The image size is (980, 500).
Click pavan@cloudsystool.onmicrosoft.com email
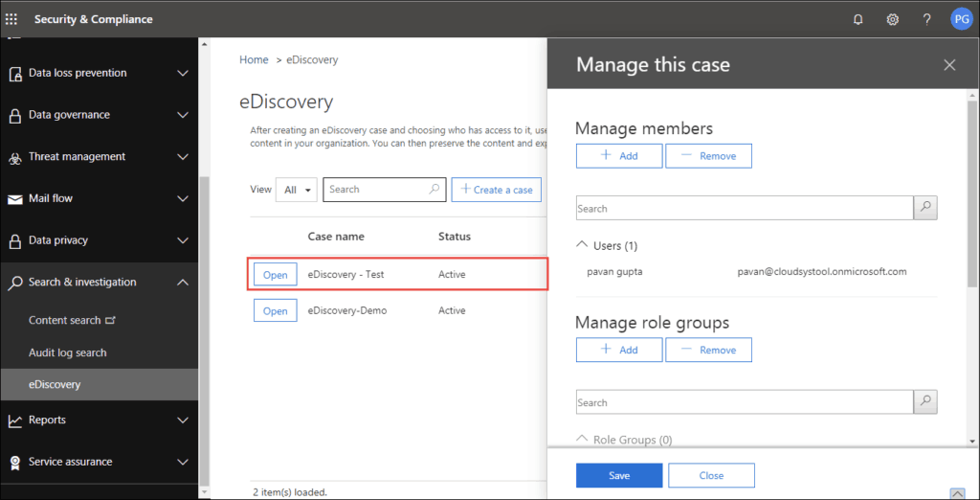(821, 272)
